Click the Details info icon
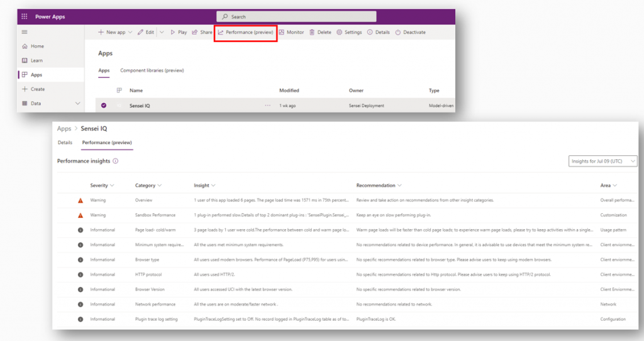Viewport: 644px width, 341px height. tap(370, 32)
